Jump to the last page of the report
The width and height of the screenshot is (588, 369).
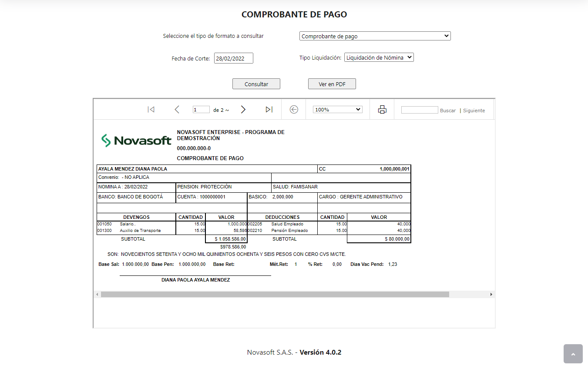pos(269,109)
